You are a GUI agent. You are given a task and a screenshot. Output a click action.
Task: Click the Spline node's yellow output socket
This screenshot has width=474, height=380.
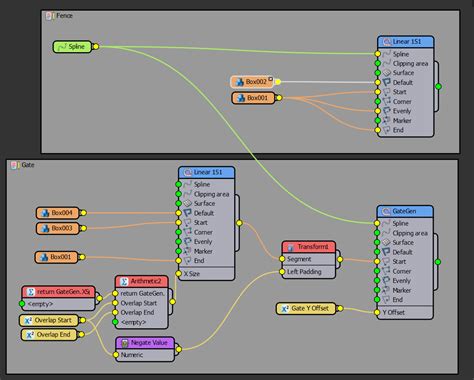(96, 47)
